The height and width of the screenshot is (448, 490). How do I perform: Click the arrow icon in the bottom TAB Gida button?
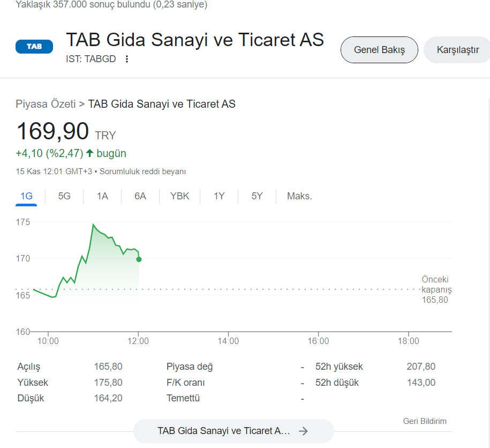click(303, 431)
